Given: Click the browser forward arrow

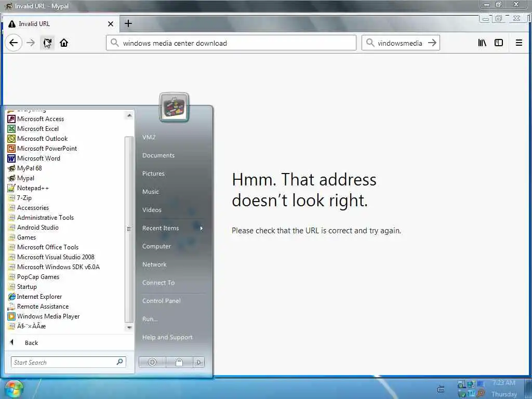Looking at the screenshot, I should pos(31,43).
